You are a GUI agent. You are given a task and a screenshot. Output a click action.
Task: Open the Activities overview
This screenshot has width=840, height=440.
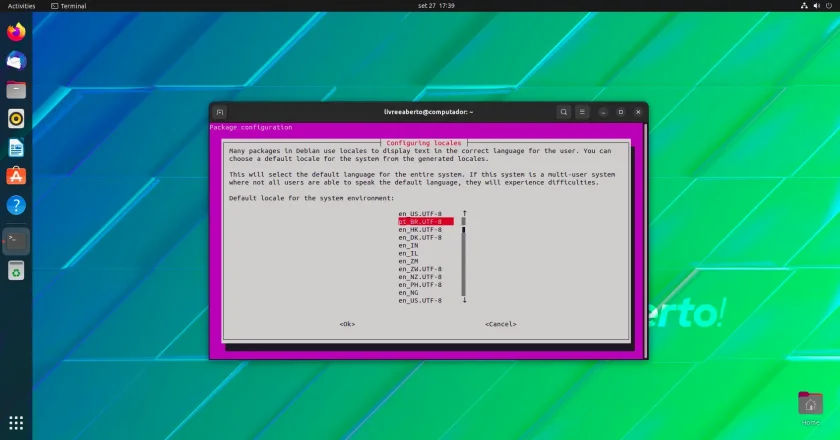(x=21, y=6)
